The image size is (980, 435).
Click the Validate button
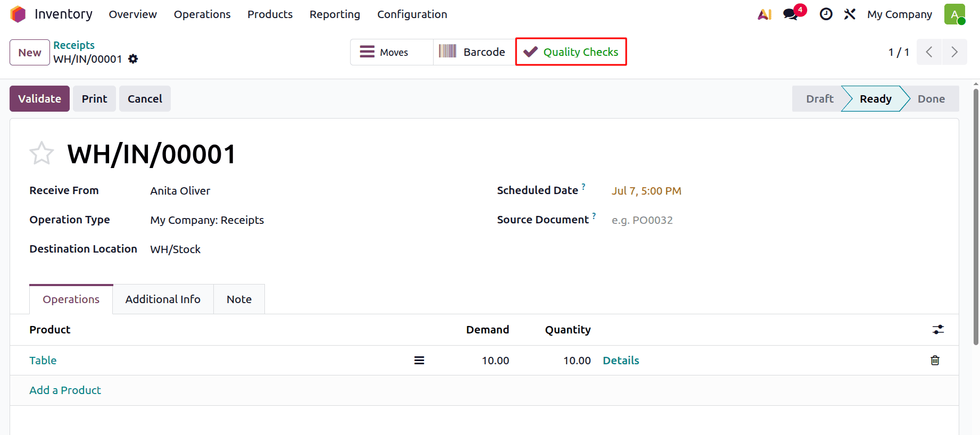[39, 99]
